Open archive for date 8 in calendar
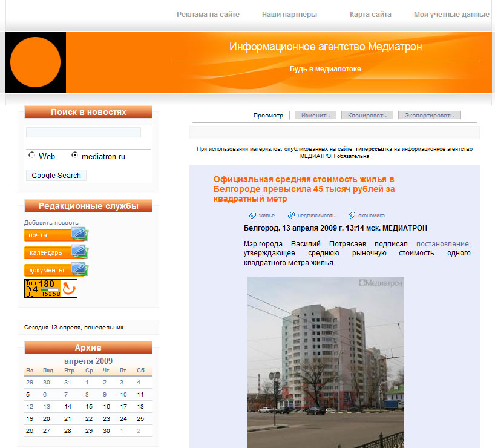Screen dimensions: 495x448 pos(87,395)
